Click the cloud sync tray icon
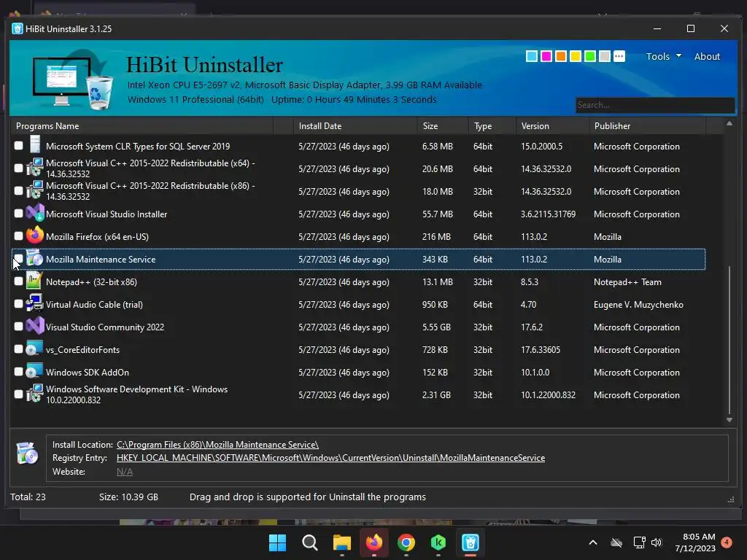The height and width of the screenshot is (560, 747). coord(616,542)
